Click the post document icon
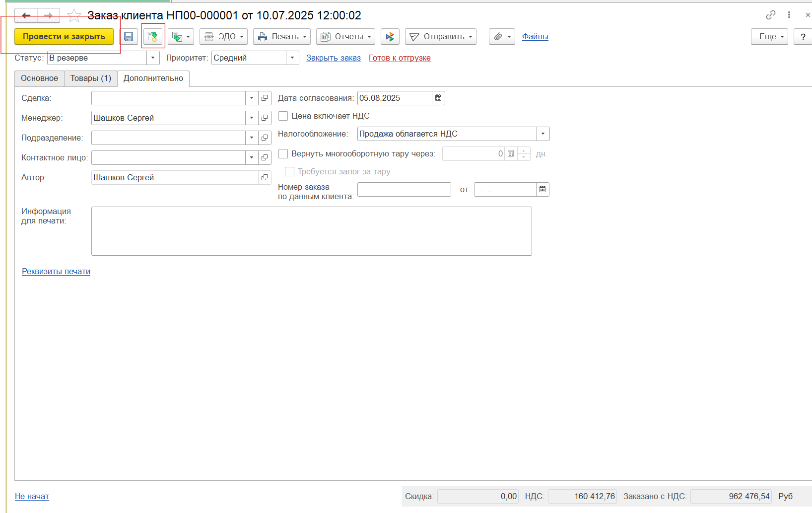 coord(153,37)
